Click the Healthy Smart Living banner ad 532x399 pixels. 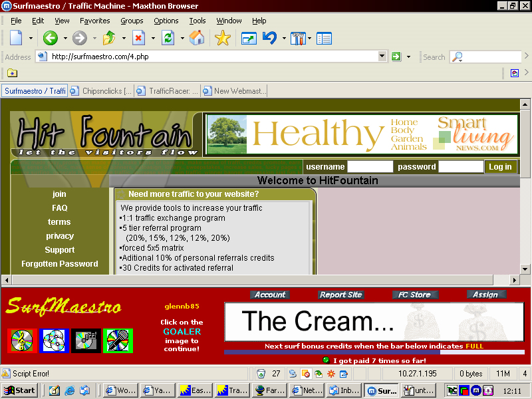(362, 135)
